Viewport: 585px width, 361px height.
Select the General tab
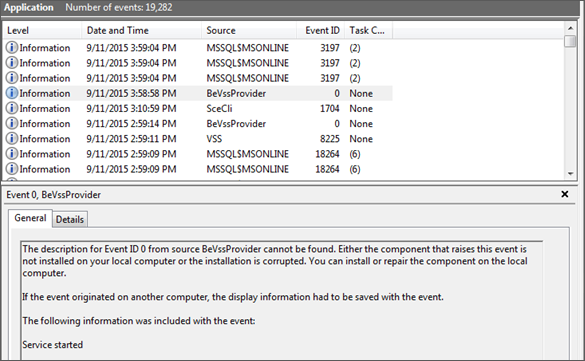pos(30,218)
